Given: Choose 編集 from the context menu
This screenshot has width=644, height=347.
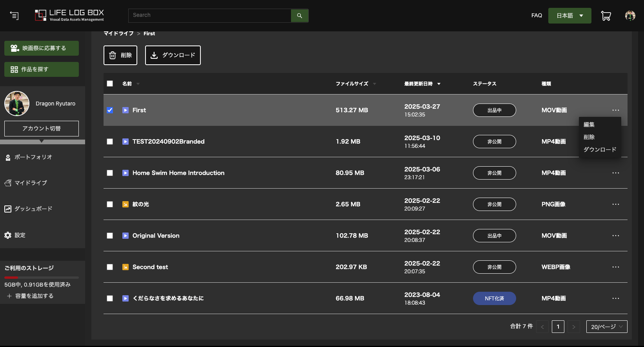Looking at the screenshot, I should click(589, 125).
